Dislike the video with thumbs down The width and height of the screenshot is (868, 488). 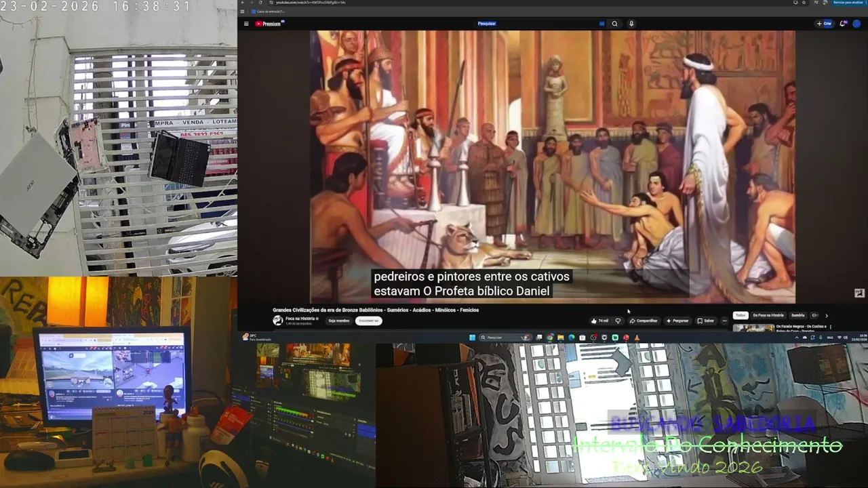618,321
